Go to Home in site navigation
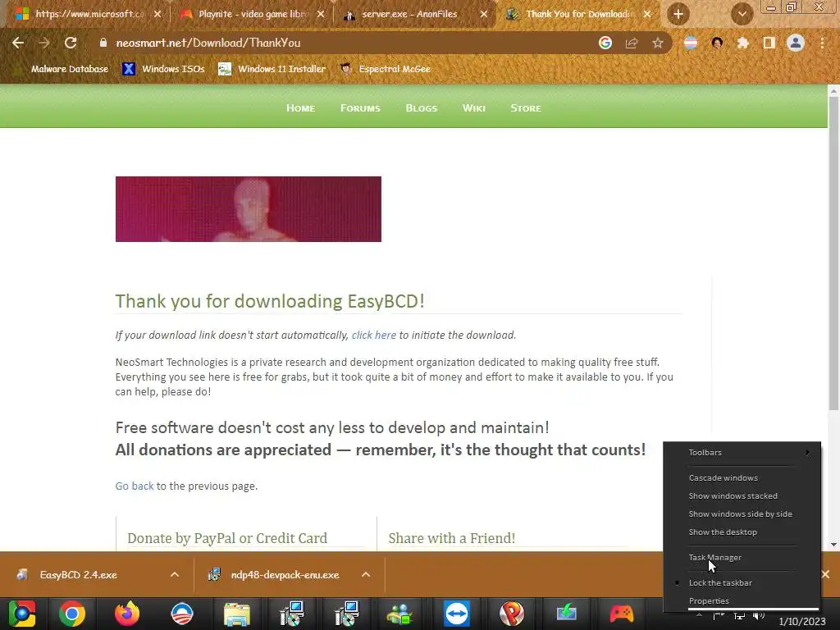Screen dimensions: 840x630 click(300, 107)
